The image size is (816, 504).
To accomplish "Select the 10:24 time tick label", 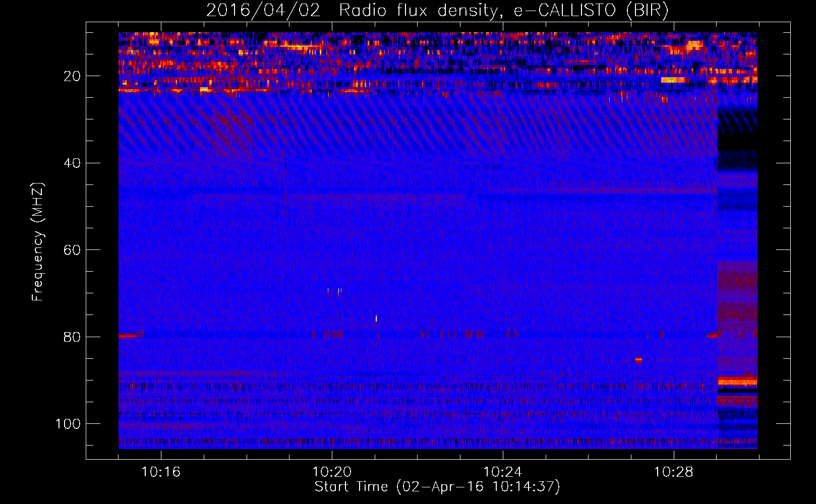I will point(503,472).
